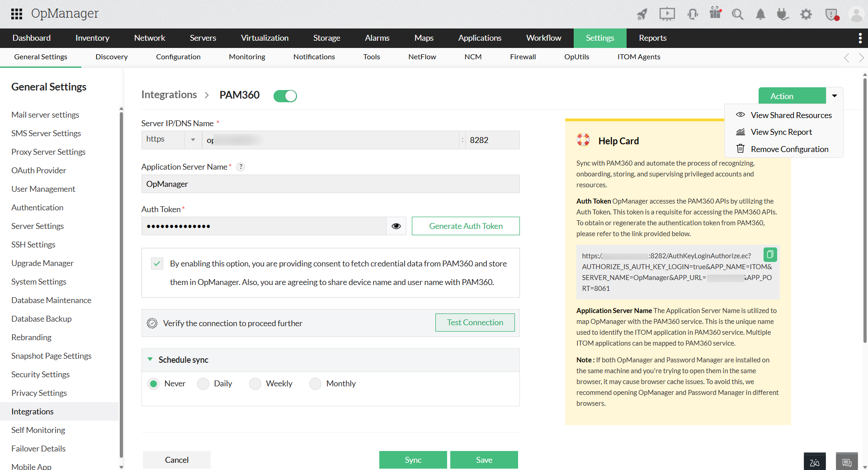The height and width of the screenshot is (470, 868).
Task: Open the Discovery settings subtab
Action: click(x=112, y=57)
